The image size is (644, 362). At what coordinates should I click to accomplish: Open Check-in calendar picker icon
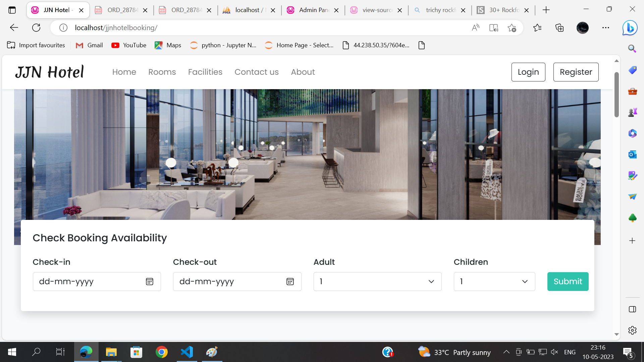click(150, 282)
